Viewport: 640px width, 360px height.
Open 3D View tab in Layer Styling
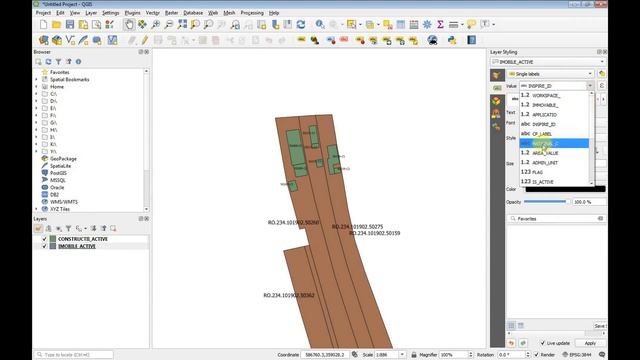tap(497, 101)
